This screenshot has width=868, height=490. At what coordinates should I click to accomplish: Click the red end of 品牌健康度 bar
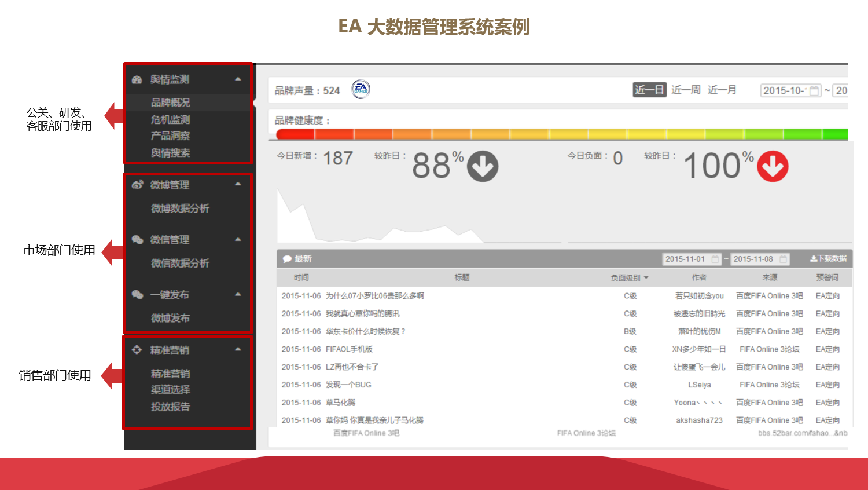tap(295, 134)
